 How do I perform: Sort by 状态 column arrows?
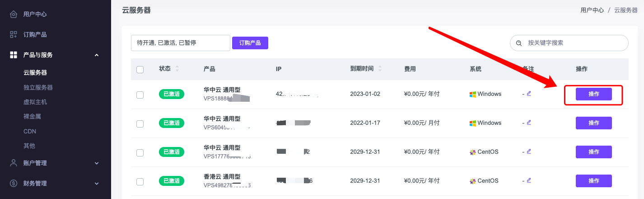177,69
